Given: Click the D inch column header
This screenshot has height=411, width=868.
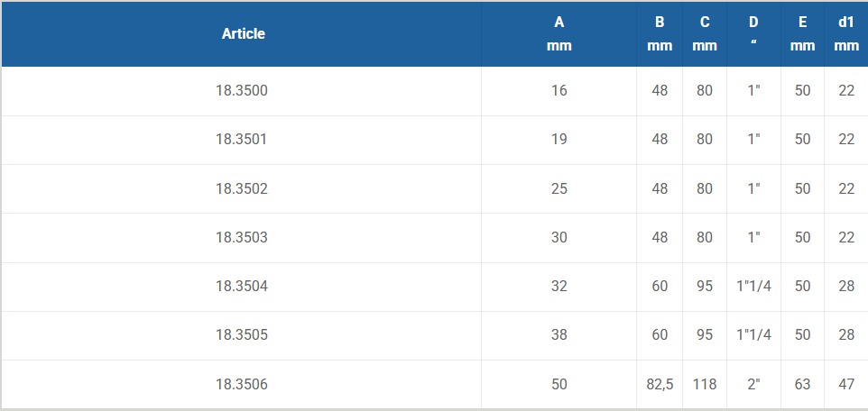Looking at the screenshot, I should tap(753, 34).
